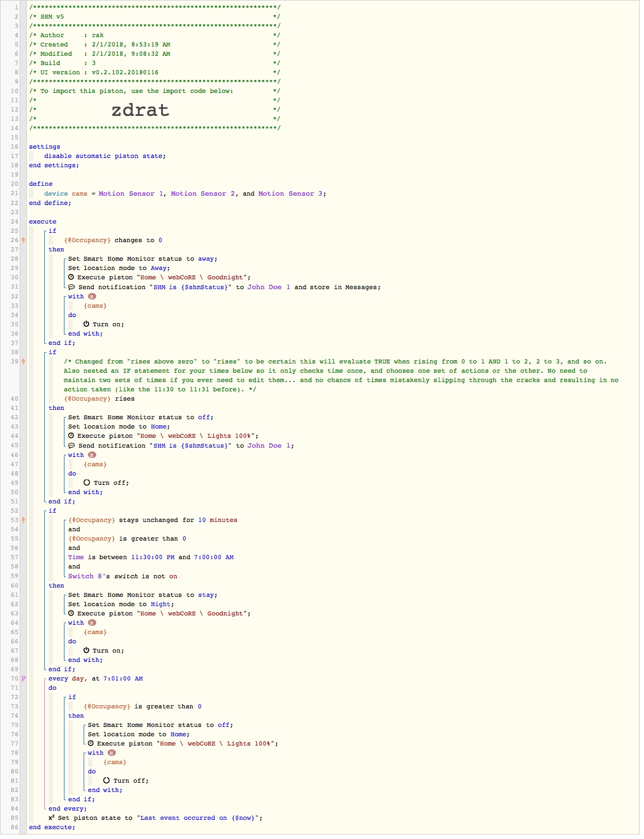Click "Set Smart Home Monitor status to away;"
The image size is (644, 839).
143,259
